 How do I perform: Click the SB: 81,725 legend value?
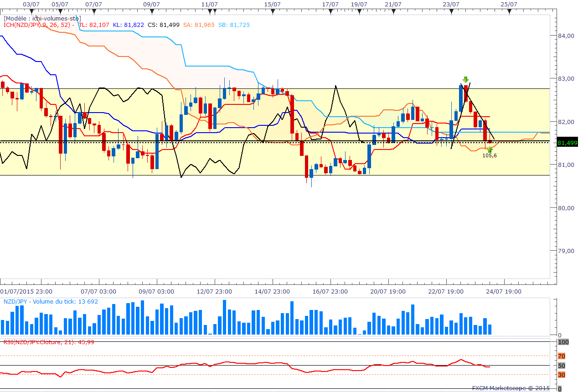[234, 25]
